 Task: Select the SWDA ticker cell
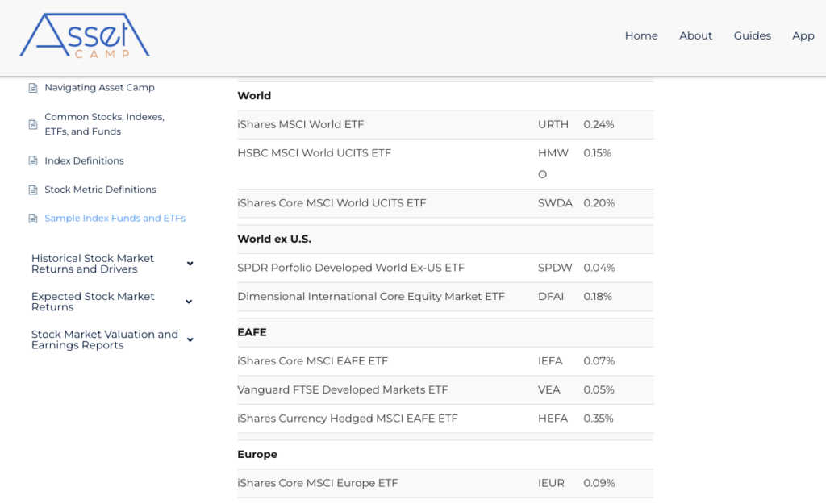click(x=555, y=203)
